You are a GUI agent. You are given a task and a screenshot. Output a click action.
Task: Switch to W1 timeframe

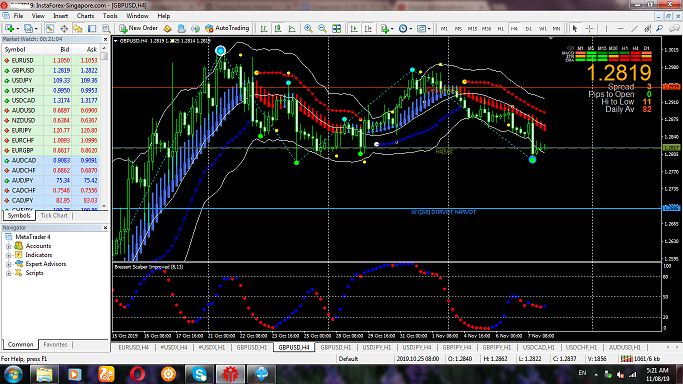[543, 29]
